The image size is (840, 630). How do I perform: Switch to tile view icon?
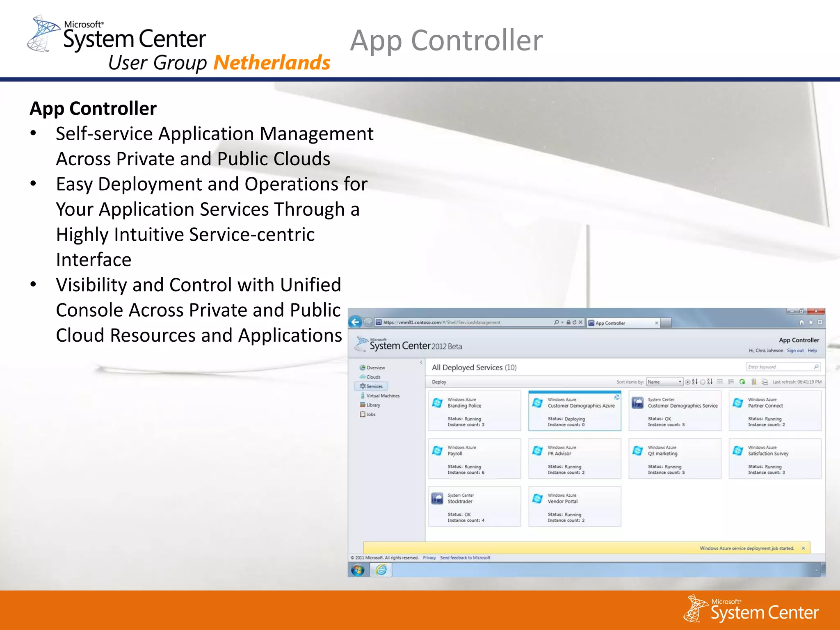[x=720, y=382]
